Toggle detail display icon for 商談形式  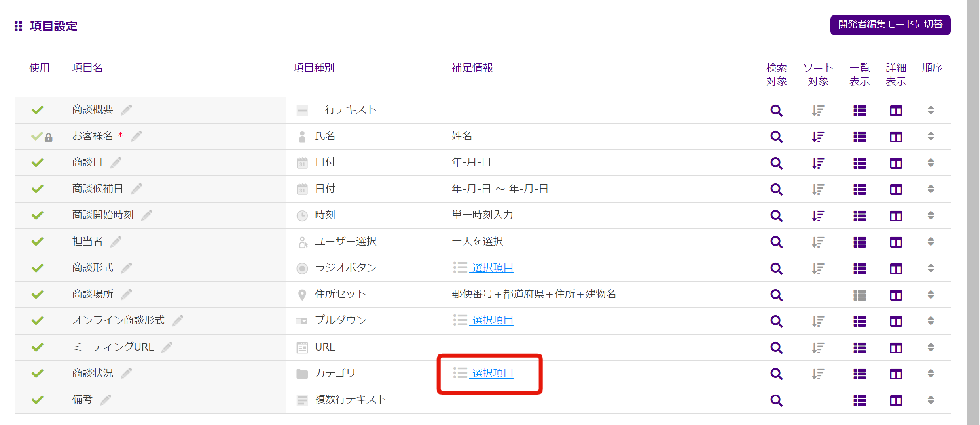pos(896,269)
